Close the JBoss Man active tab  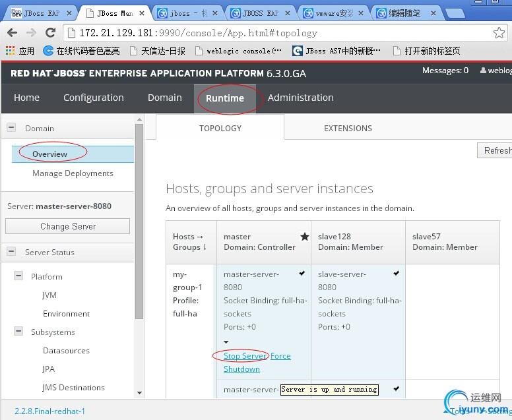142,13
